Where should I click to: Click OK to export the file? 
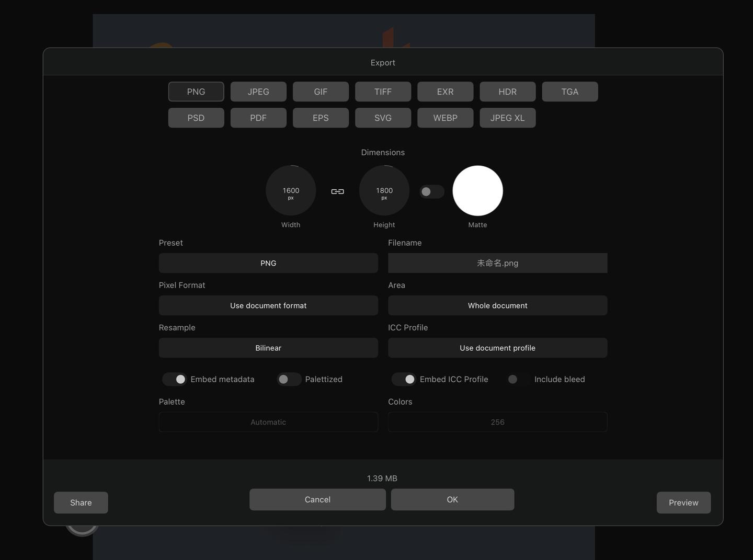tap(452, 499)
